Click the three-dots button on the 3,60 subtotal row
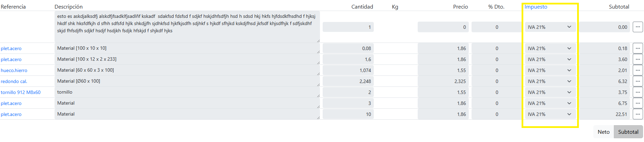This screenshot has height=142, width=644. [637, 59]
